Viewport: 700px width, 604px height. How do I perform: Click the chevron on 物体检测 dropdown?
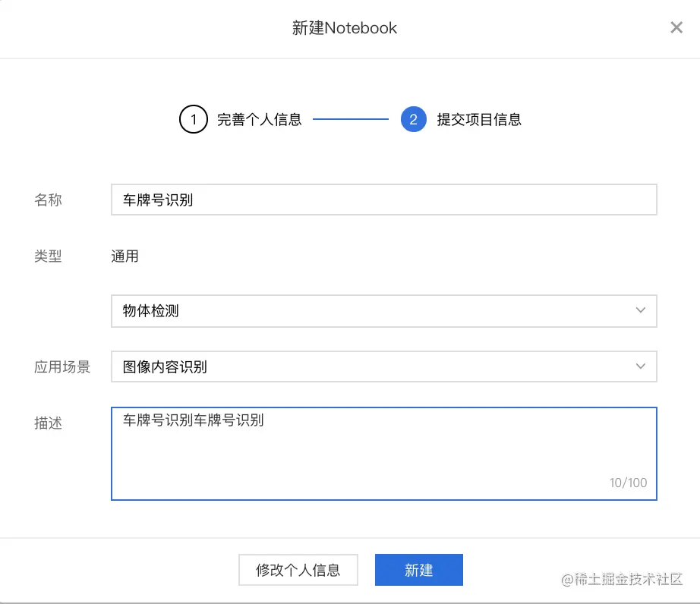coord(642,311)
